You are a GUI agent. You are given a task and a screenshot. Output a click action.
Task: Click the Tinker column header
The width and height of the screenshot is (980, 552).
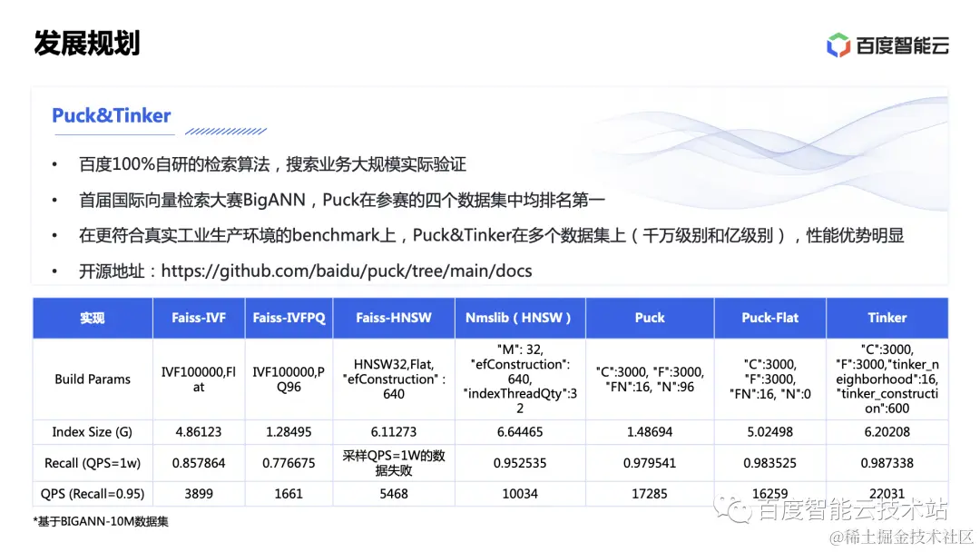[887, 318]
